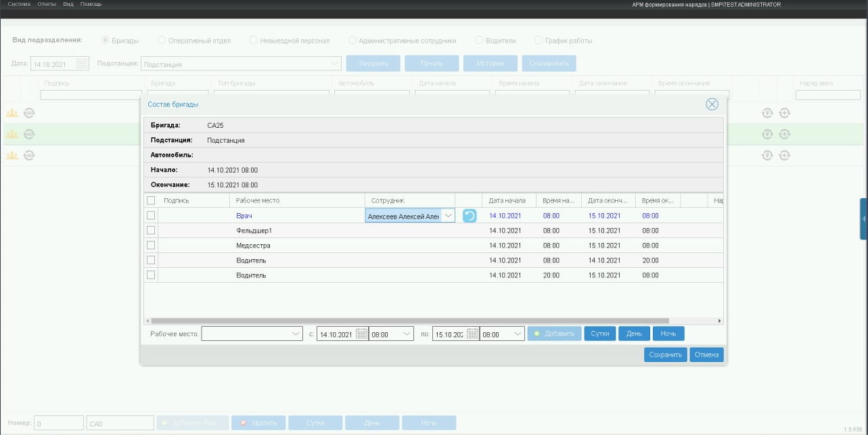Select the Невыездной персонал radio button
The image size is (868, 435).
coord(254,41)
